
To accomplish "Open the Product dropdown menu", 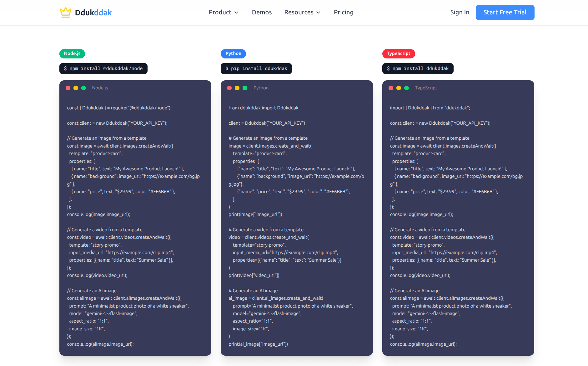I will 224,12.
